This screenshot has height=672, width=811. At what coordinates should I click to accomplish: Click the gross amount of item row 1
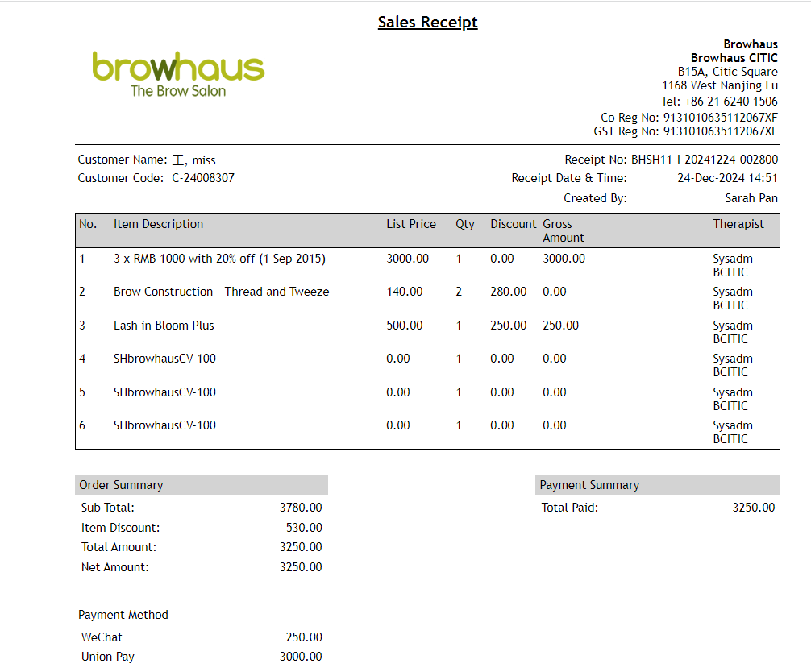pyautogui.click(x=564, y=259)
